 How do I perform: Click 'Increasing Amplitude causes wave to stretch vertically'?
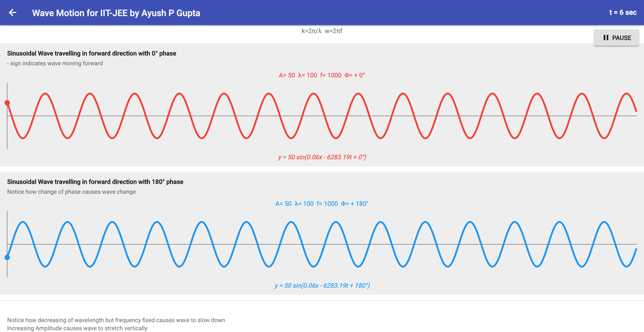coord(78,328)
